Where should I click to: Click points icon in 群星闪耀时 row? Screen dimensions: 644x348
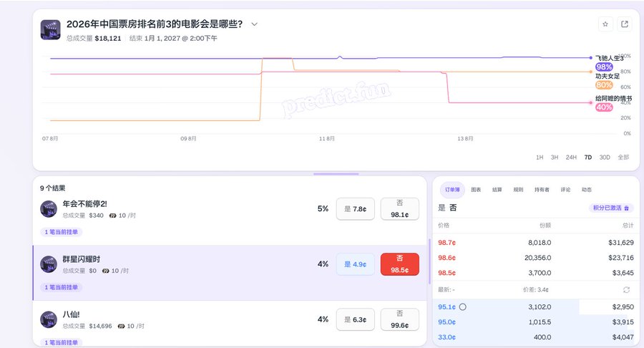click(x=106, y=271)
